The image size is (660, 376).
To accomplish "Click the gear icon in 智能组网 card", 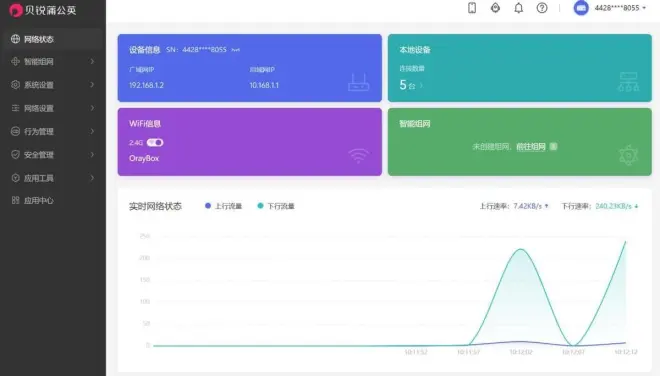I will click(x=628, y=155).
